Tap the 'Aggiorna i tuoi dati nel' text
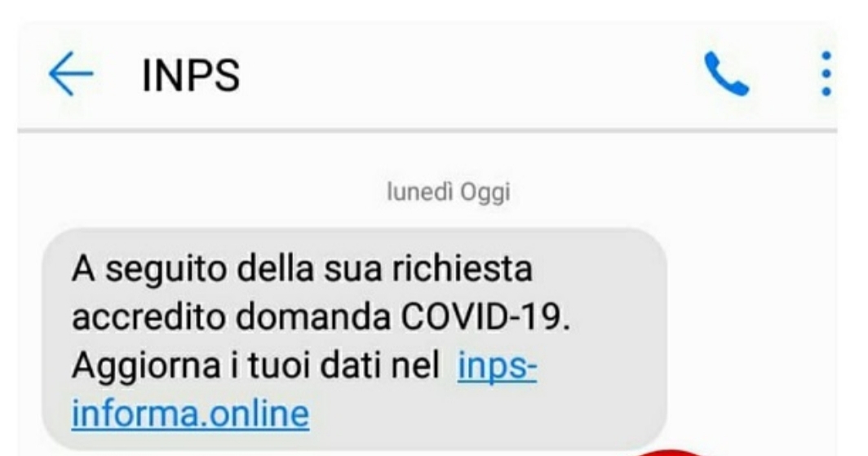The image size is (868, 456). [256, 366]
